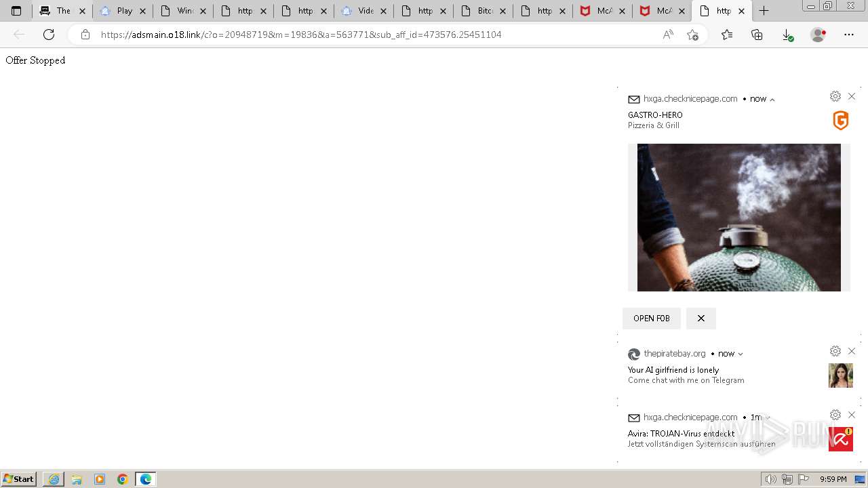Open Windows Media Player taskbar icon
The image size is (868, 488).
(100, 479)
